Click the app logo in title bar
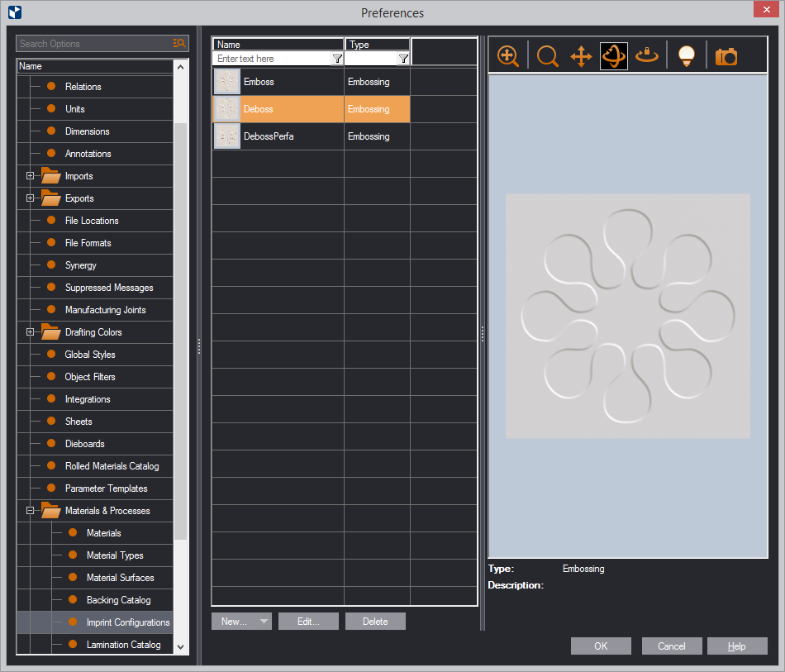The width and height of the screenshot is (785, 672). [15, 12]
